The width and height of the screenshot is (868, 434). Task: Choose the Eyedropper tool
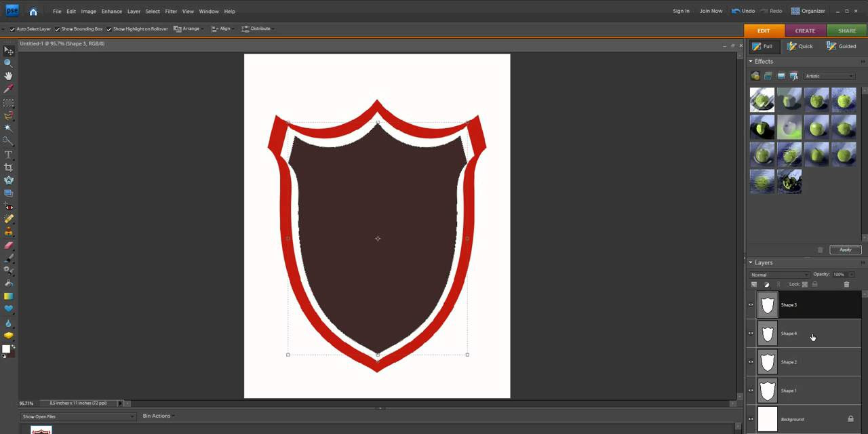coord(9,88)
